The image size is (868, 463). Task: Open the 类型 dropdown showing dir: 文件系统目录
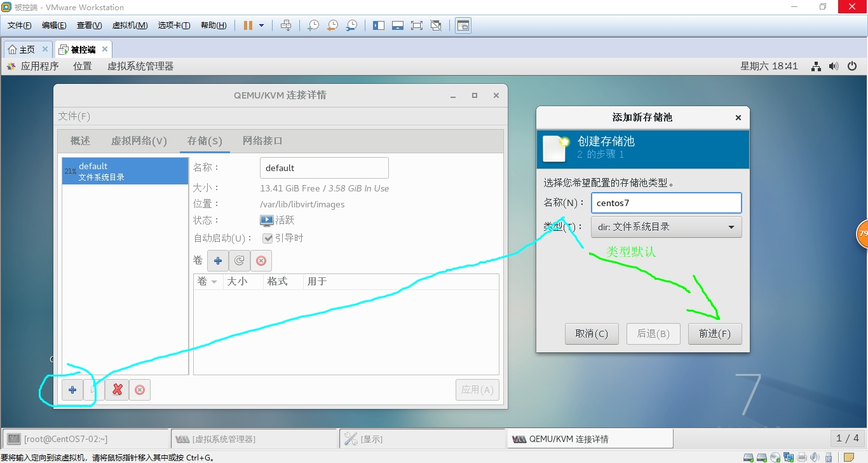(666, 227)
